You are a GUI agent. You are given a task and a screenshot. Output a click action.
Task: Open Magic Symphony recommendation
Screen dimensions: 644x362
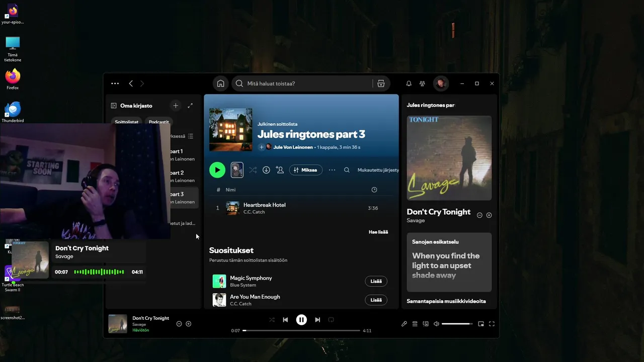251,278
